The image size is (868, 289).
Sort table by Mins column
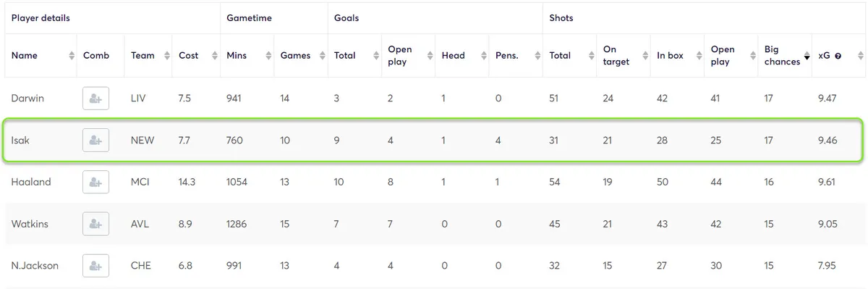point(237,56)
